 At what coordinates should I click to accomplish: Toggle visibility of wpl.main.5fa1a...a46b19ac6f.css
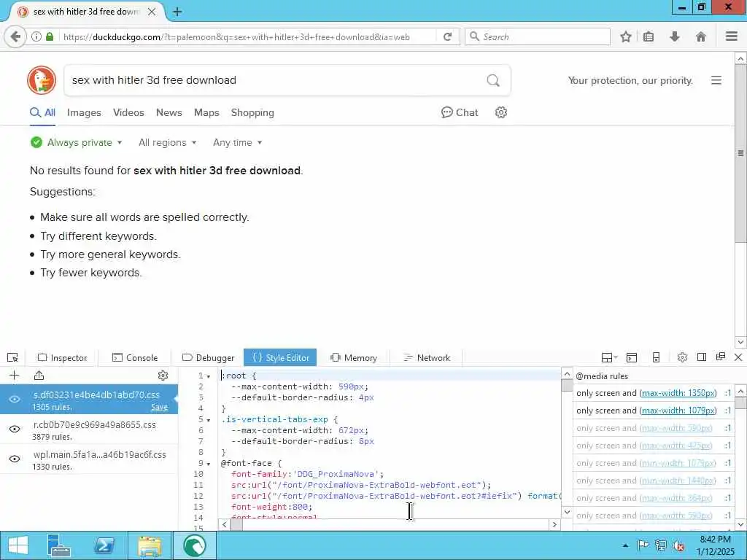[x=15, y=459]
